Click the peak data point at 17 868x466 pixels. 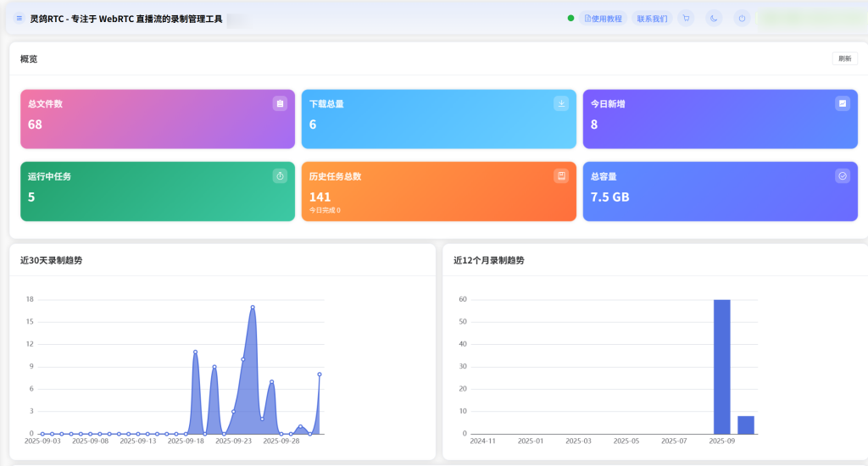click(x=253, y=307)
